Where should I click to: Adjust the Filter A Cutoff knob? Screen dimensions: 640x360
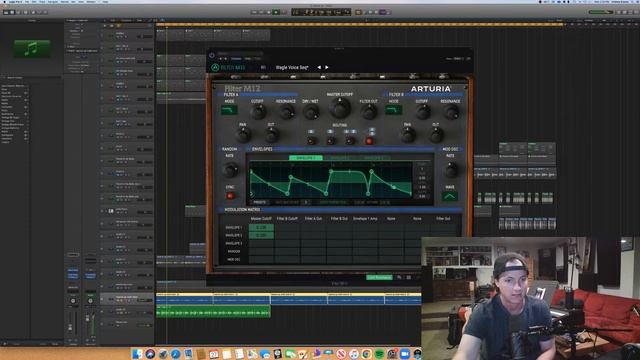pos(258,112)
